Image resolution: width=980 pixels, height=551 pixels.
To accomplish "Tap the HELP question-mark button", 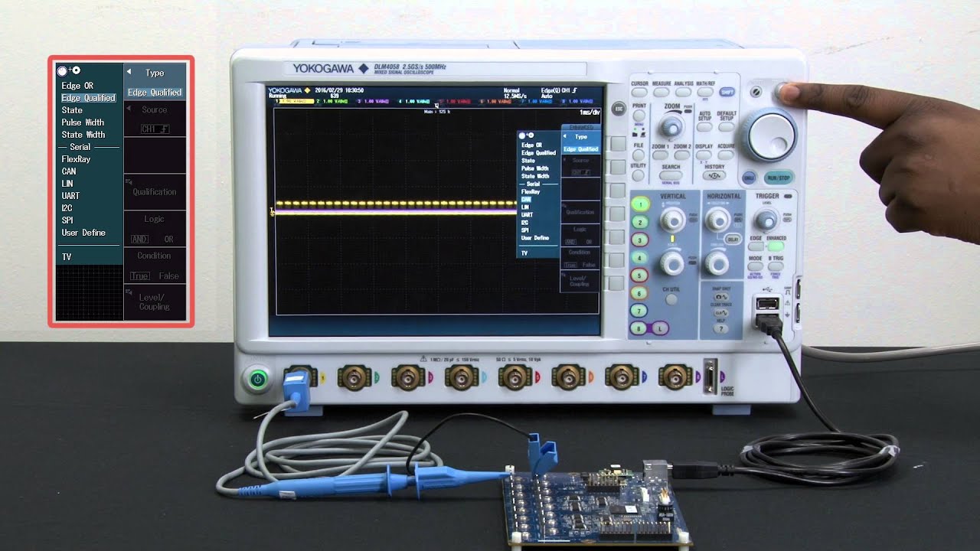I will pyautogui.click(x=720, y=328).
